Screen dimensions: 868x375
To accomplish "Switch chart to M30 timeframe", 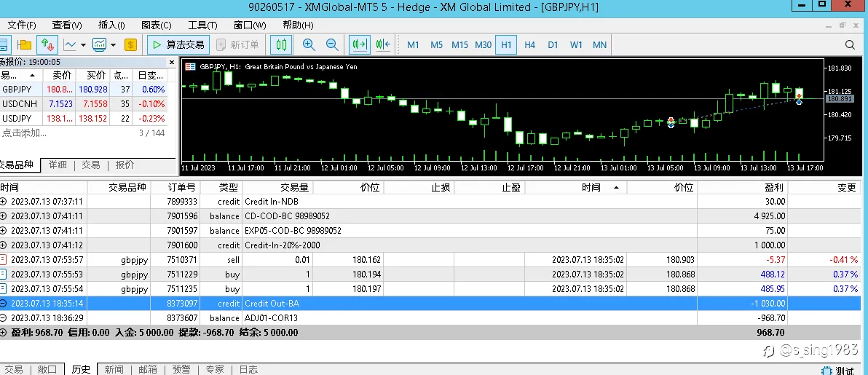I will (x=483, y=45).
